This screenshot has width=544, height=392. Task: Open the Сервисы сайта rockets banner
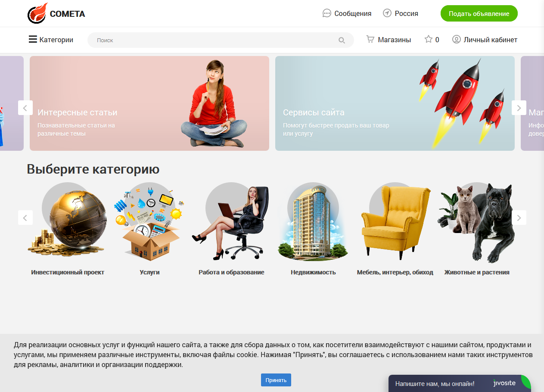click(395, 103)
